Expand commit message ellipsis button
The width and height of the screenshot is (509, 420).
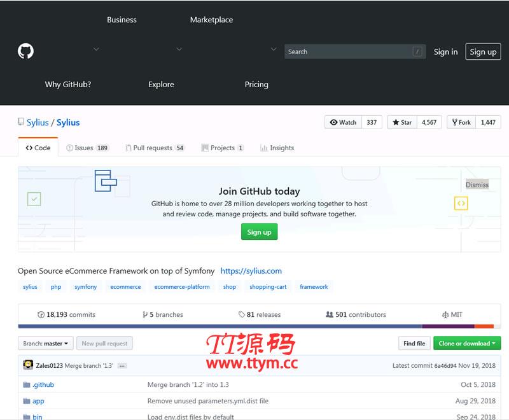coord(122,366)
